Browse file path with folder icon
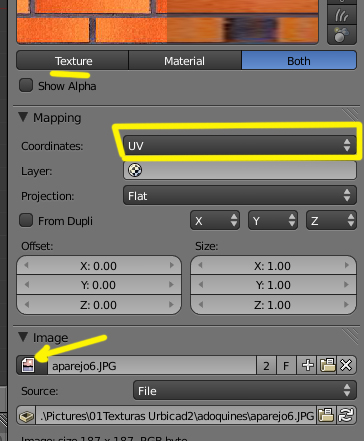 (x=326, y=416)
